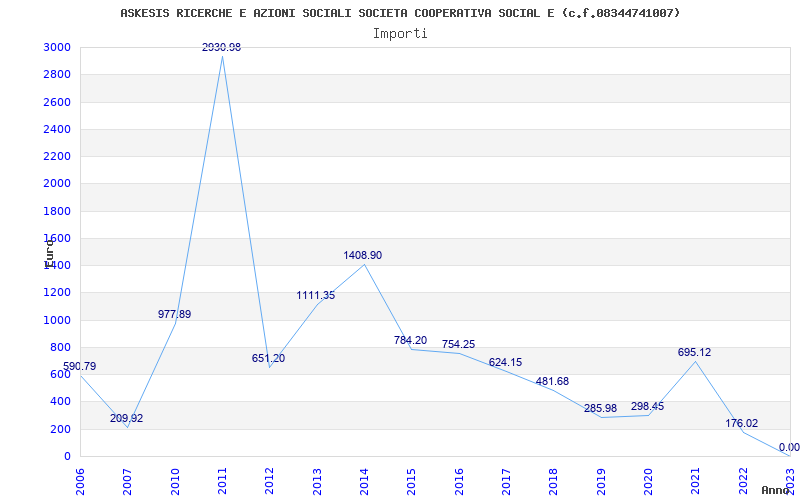The image size is (800, 500).
Task: Click the 481.68 data label
Action: [552, 382]
